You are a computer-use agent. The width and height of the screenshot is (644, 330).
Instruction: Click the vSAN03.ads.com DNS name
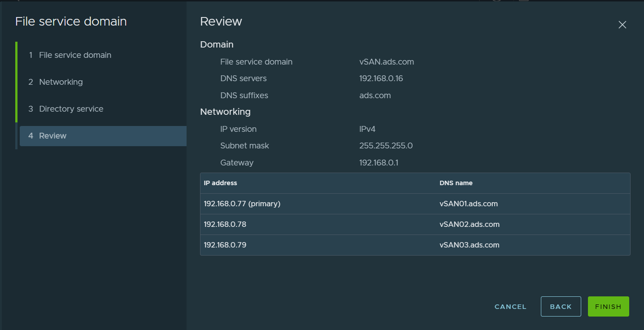pyautogui.click(x=470, y=245)
